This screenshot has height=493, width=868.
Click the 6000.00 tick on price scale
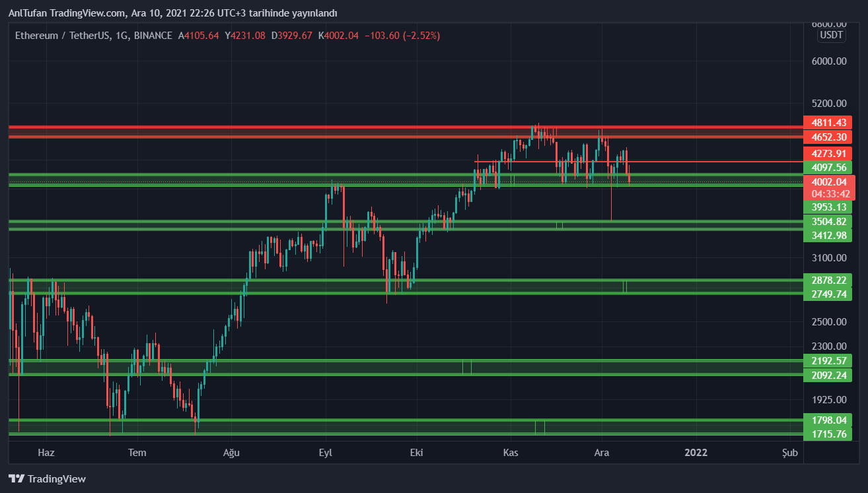coord(828,61)
